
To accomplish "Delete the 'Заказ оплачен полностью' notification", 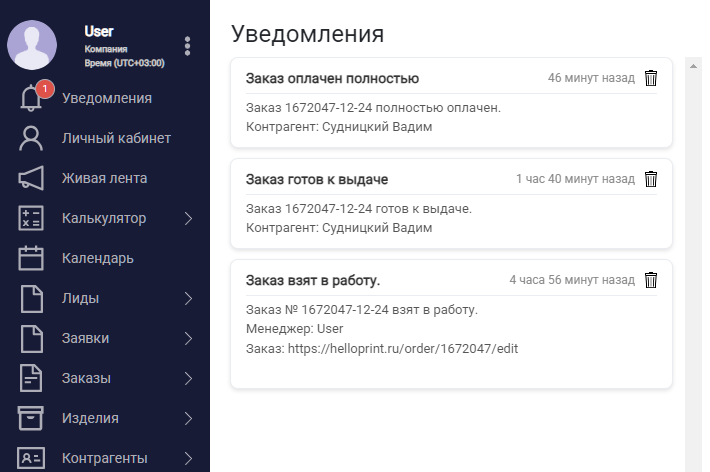I will click(x=651, y=78).
